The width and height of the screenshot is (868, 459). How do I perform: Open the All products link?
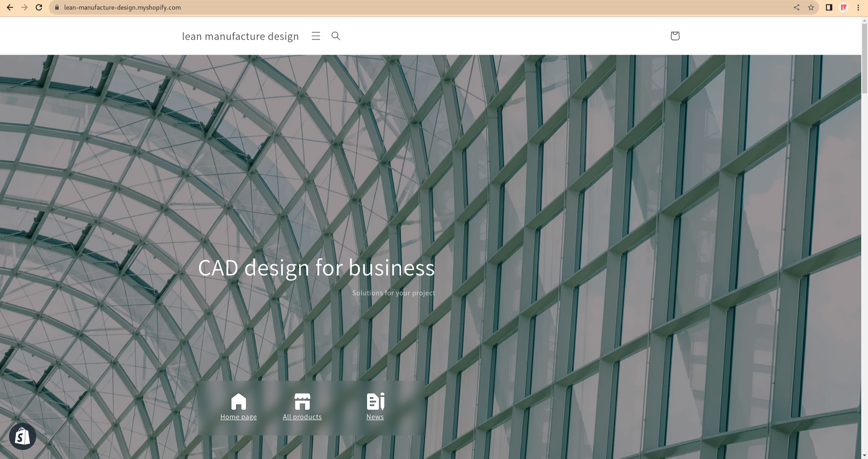point(302,416)
